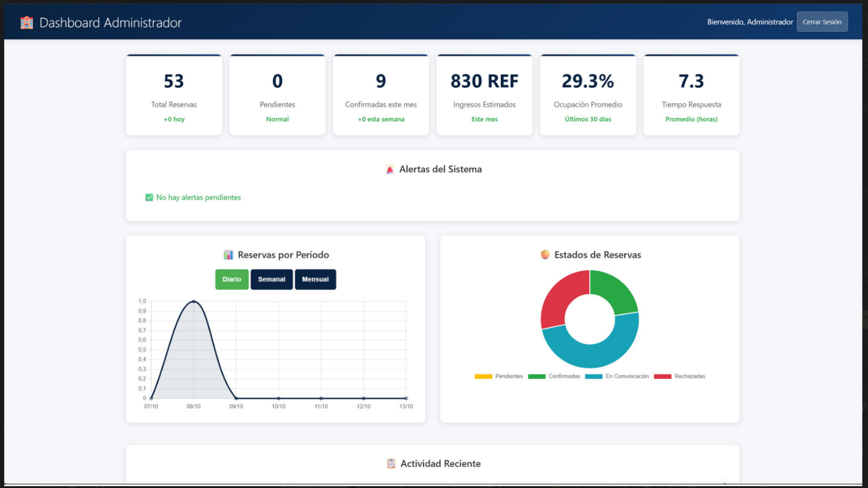Click the donut icon beside Estados de Reservas
This screenshot has height=488, width=868.
[x=545, y=254]
